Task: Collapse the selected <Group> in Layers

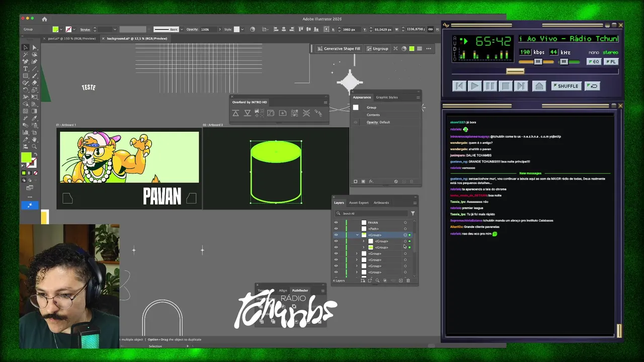Action: pos(357,235)
